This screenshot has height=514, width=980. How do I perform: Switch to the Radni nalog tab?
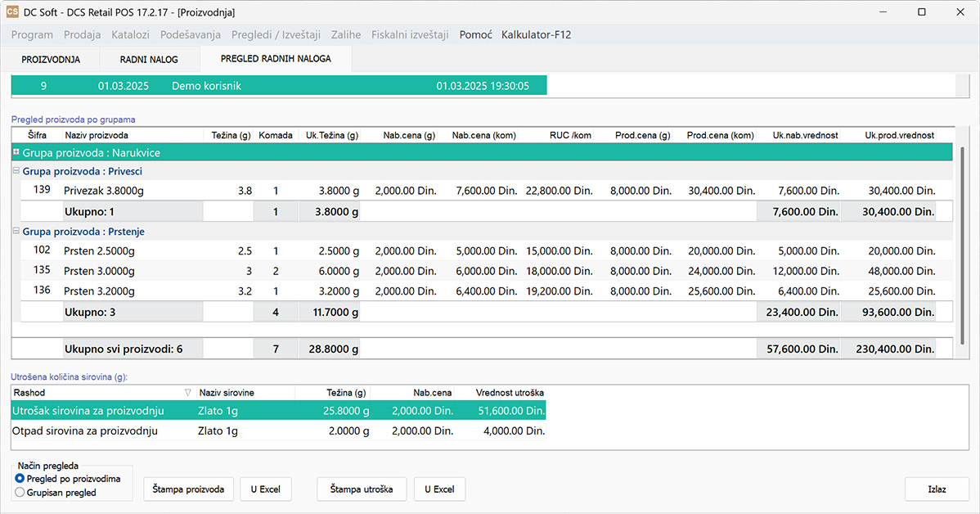148,60
